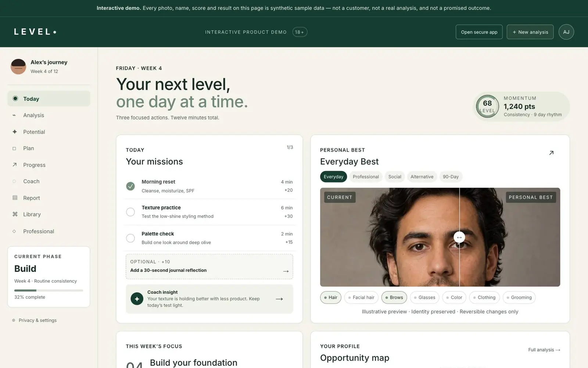Click the Palette check mission title
The image size is (588, 368).
(x=158, y=234)
